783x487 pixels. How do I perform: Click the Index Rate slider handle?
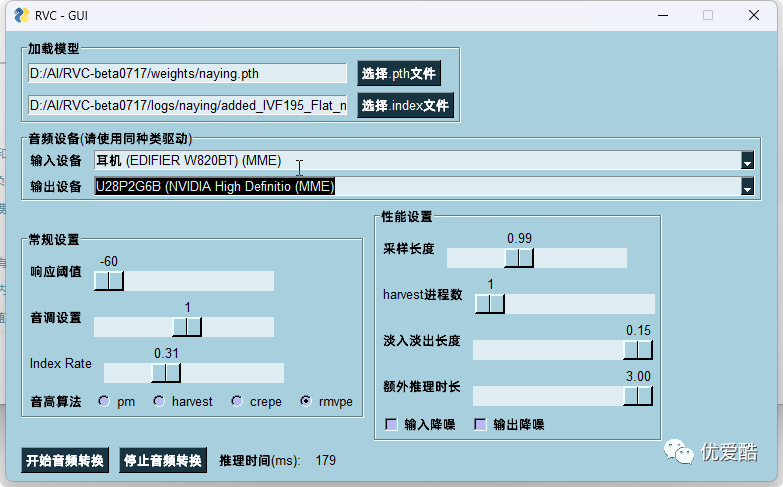point(166,373)
